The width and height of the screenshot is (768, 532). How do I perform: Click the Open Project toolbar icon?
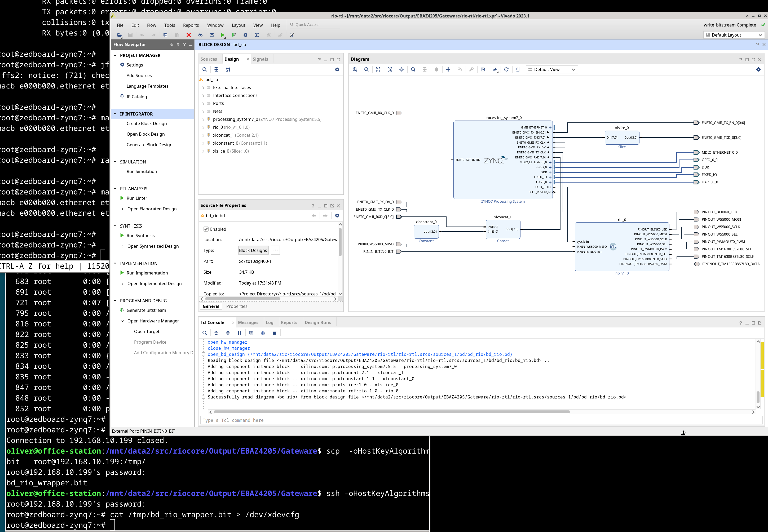click(119, 35)
